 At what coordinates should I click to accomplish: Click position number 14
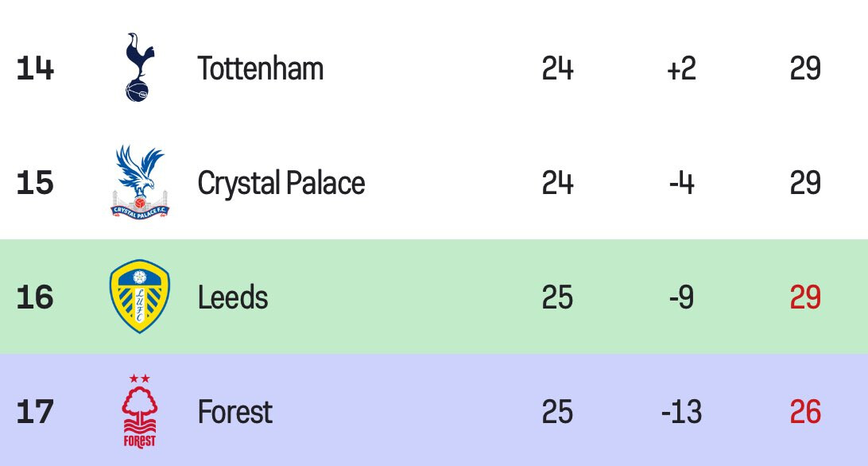coord(35,69)
